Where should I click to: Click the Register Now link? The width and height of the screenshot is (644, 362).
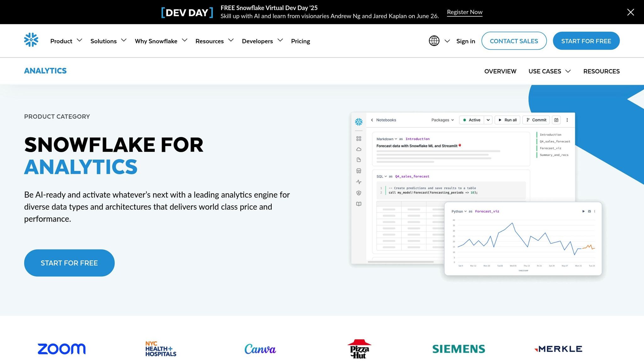tap(464, 12)
